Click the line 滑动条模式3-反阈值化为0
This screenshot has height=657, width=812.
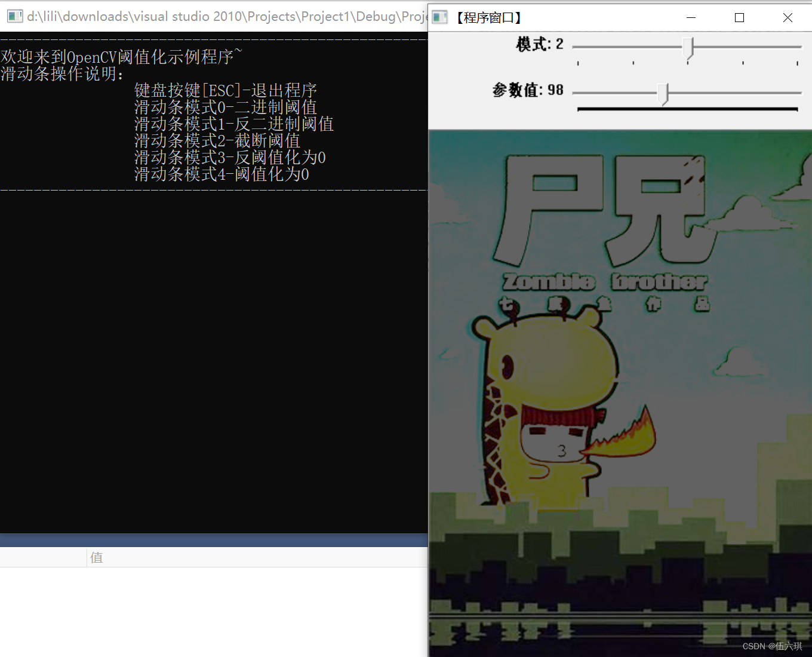230,157
